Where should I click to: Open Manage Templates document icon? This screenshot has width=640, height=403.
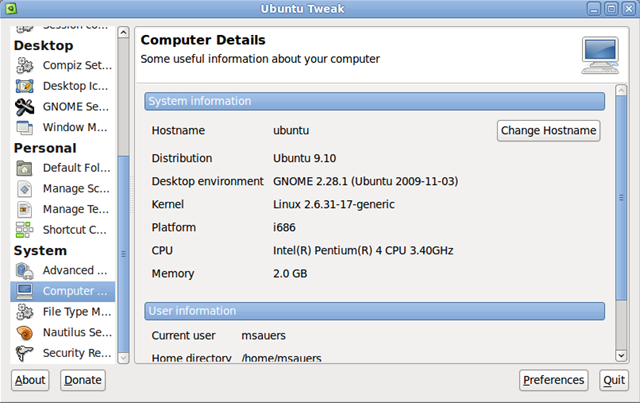tap(24, 209)
